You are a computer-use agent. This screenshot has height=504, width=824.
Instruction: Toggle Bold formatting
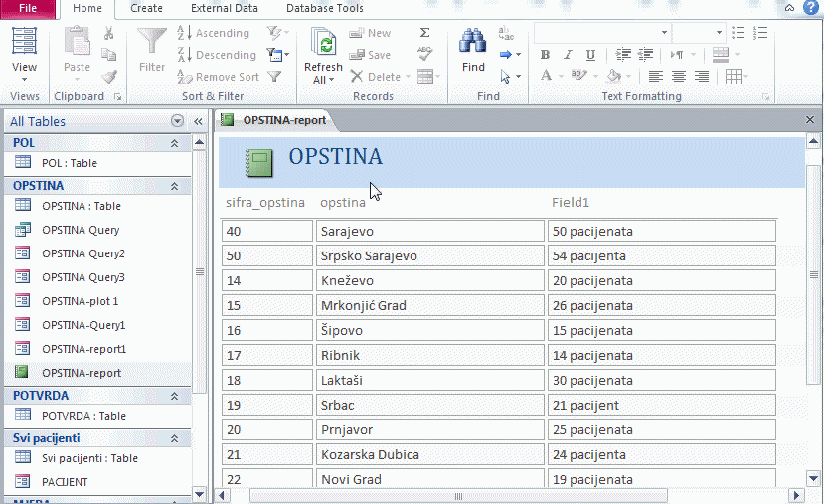coord(545,55)
